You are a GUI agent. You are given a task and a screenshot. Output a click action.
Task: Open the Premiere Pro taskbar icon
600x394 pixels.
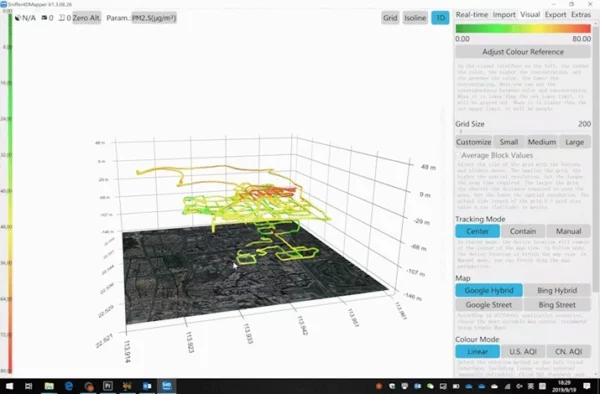108,386
